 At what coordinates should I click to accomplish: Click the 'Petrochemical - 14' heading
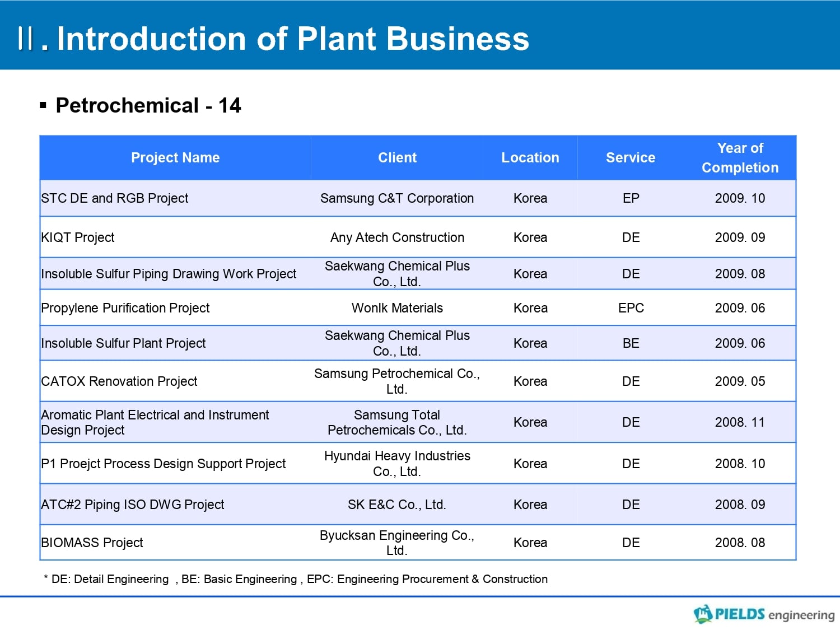point(148,105)
